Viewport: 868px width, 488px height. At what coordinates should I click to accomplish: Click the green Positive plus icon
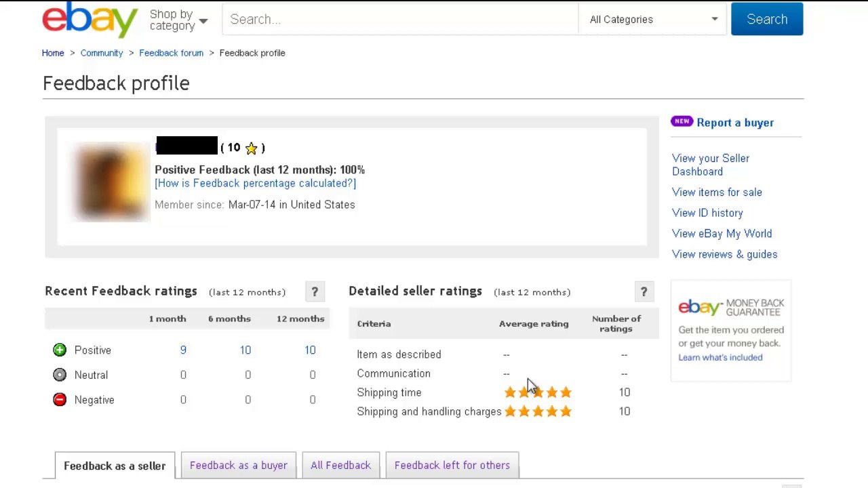[60, 350]
